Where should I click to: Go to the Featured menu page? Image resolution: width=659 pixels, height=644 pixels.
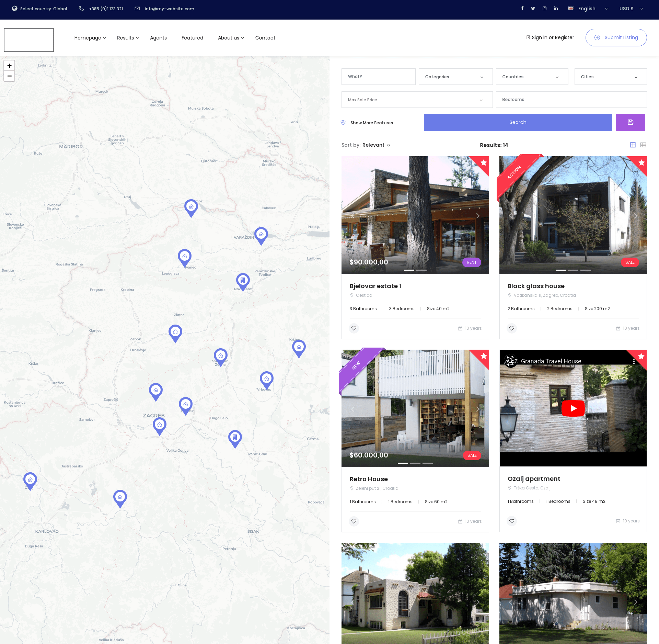192,38
